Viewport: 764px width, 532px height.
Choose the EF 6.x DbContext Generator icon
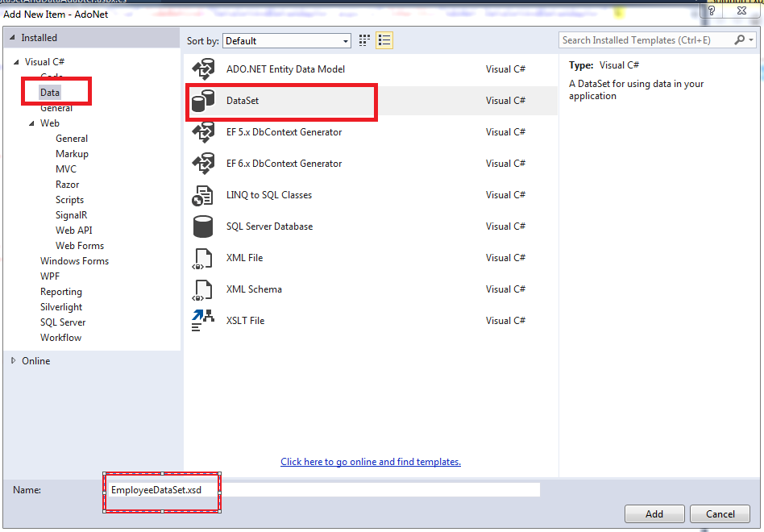pyautogui.click(x=203, y=164)
